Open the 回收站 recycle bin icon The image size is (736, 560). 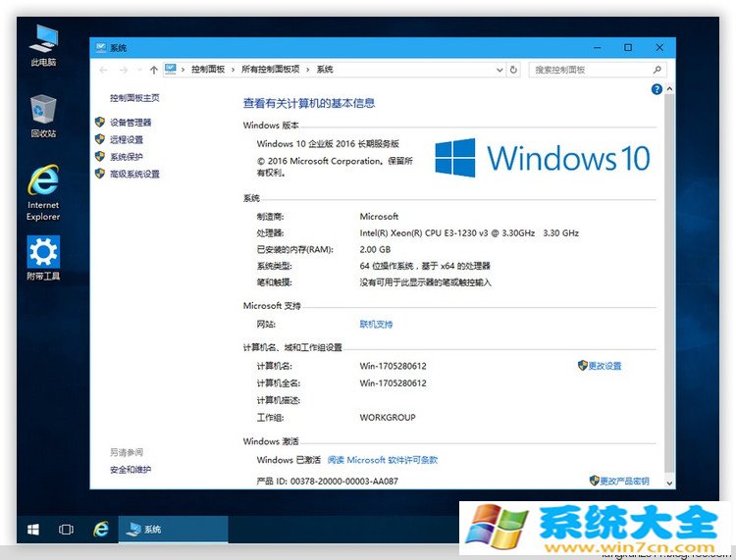point(43,111)
